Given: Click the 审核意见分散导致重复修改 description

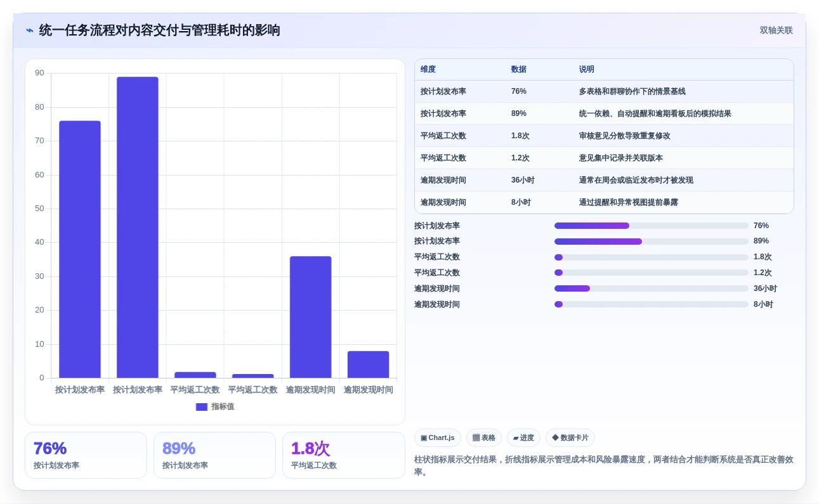Looking at the screenshot, I should (625, 136).
